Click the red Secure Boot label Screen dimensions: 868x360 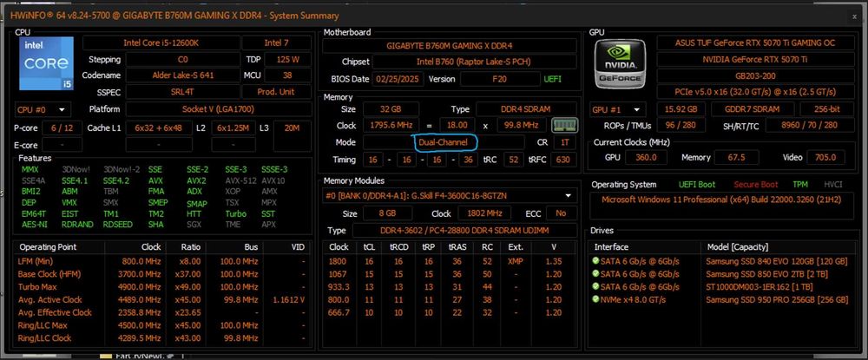click(x=756, y=185)
